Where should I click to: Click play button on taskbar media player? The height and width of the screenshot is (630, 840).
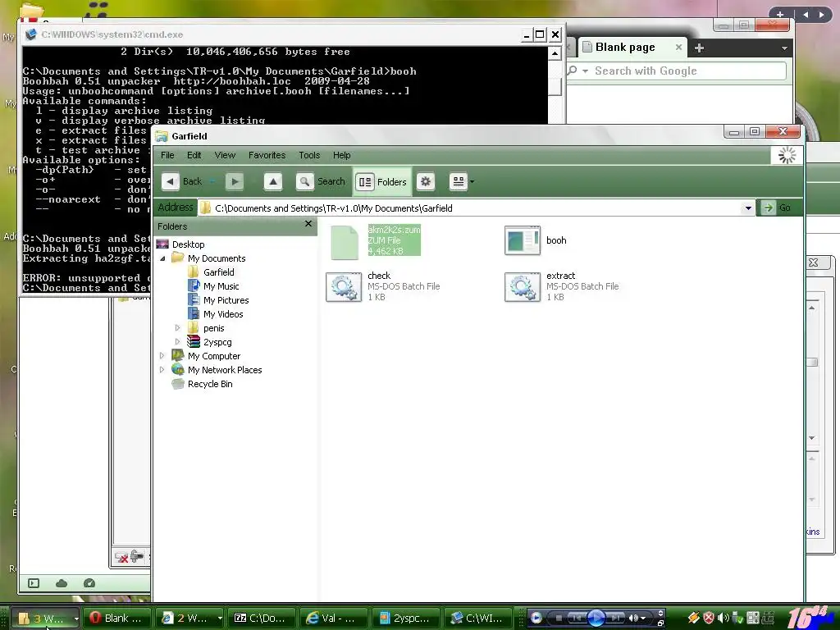(x=596, y=618)
